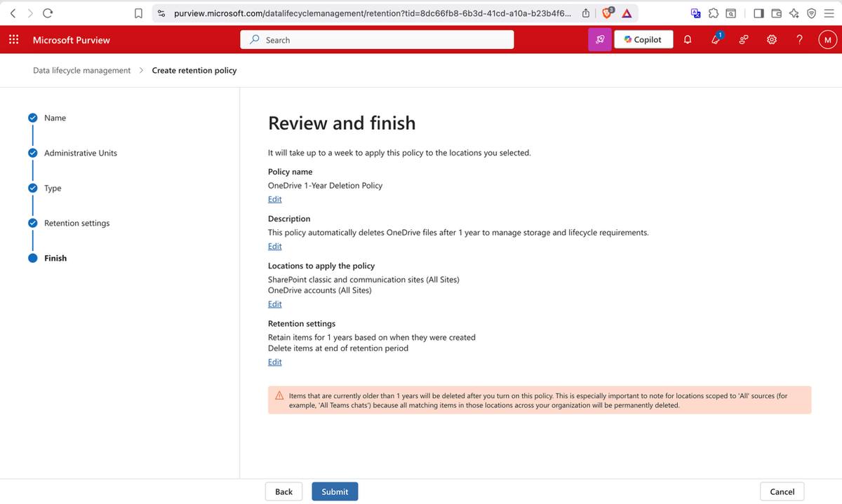Open the account avatar labeled M
The width and height of the screenshot is (842, 504).
pyautogui.click(x=827, y=40)
